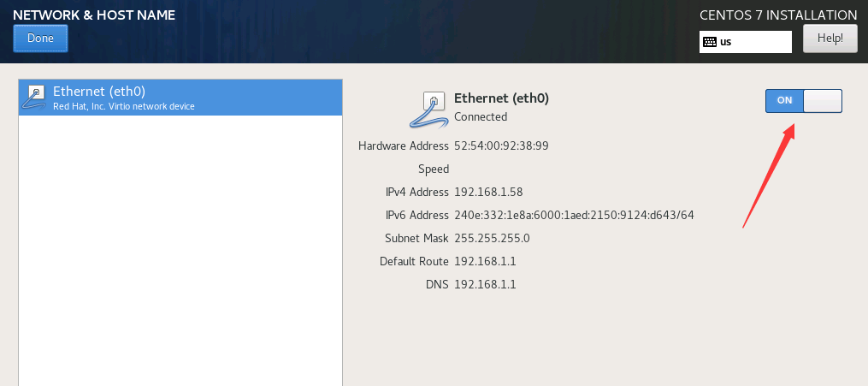
Task: Click the network cable icon in device list
Action: [35, 98]
